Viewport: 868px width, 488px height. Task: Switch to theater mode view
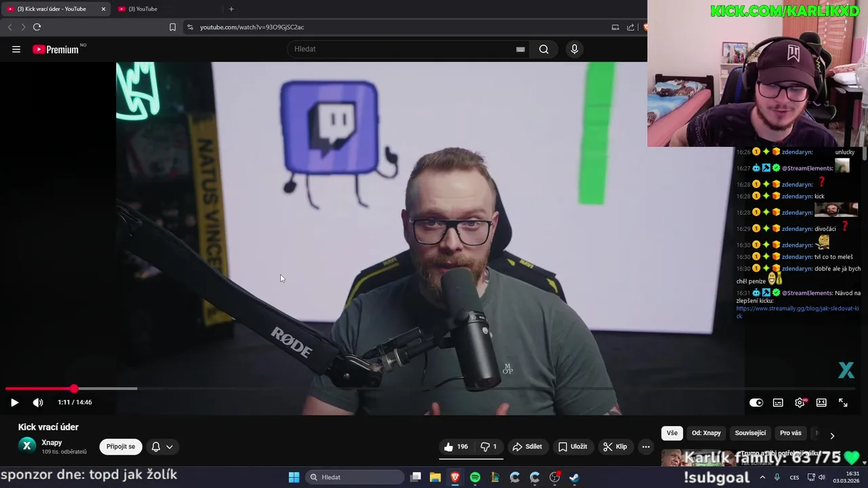(821, 403)
